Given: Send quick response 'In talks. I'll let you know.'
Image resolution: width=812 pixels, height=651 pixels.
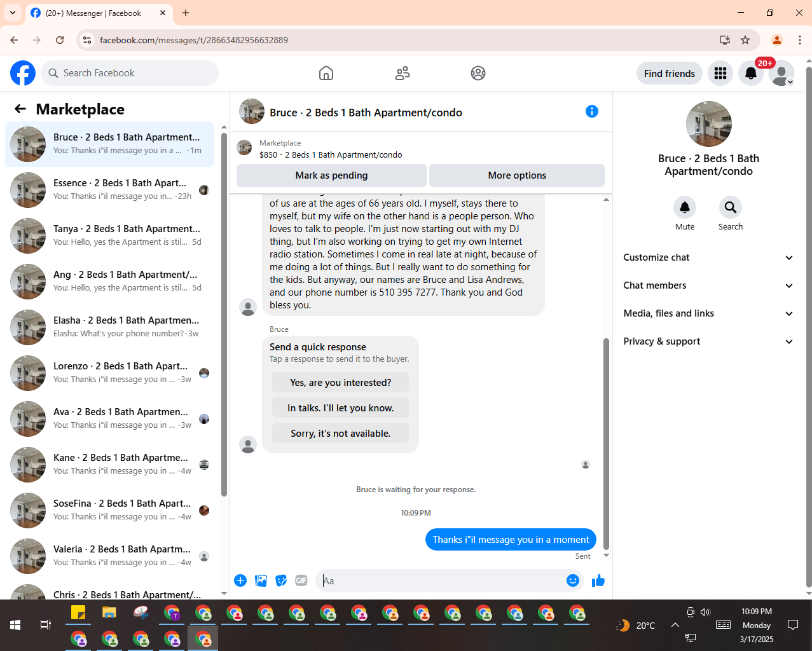Looking at the screenshot, I should tap(340, 408).
